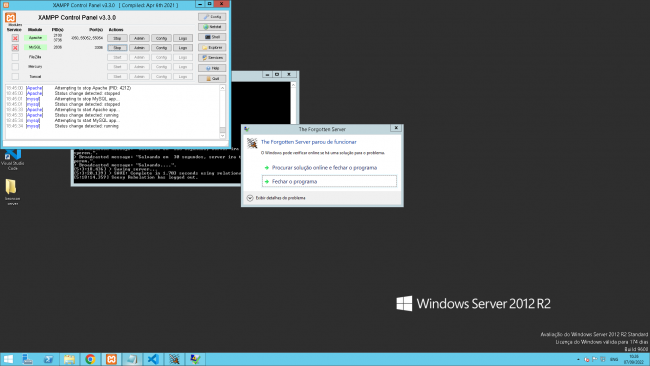Click scrollbar up arrow in console window
Viewport: 650px width, 366px height.
(x=293, y=85)
